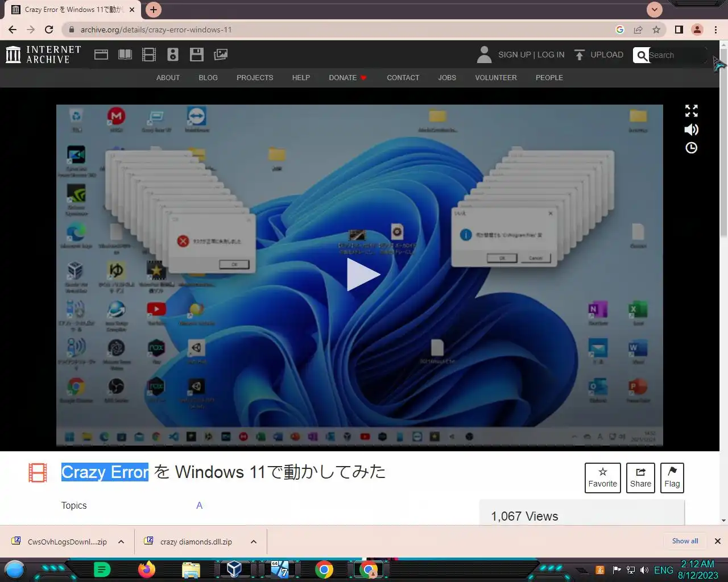This screenshot has width=728, height=582.
Task: Open the CwsOvhLogsDownl...zip download
Action: click(x=59, y=542)
